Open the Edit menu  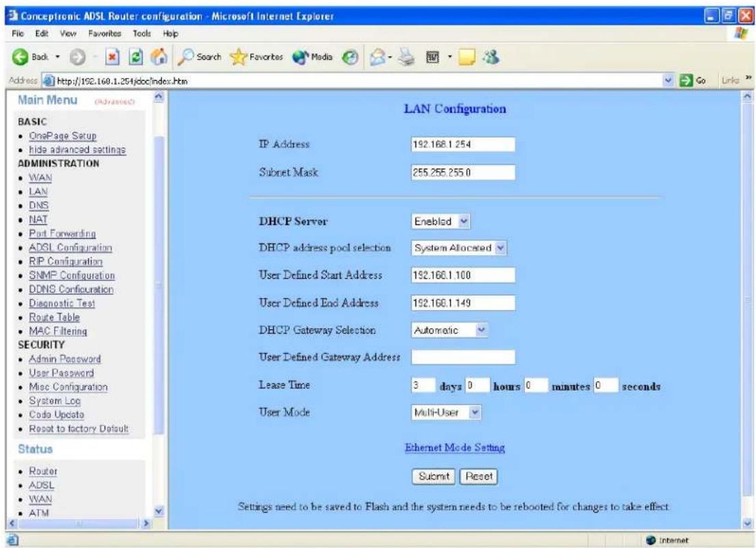(x=42, y=34)
